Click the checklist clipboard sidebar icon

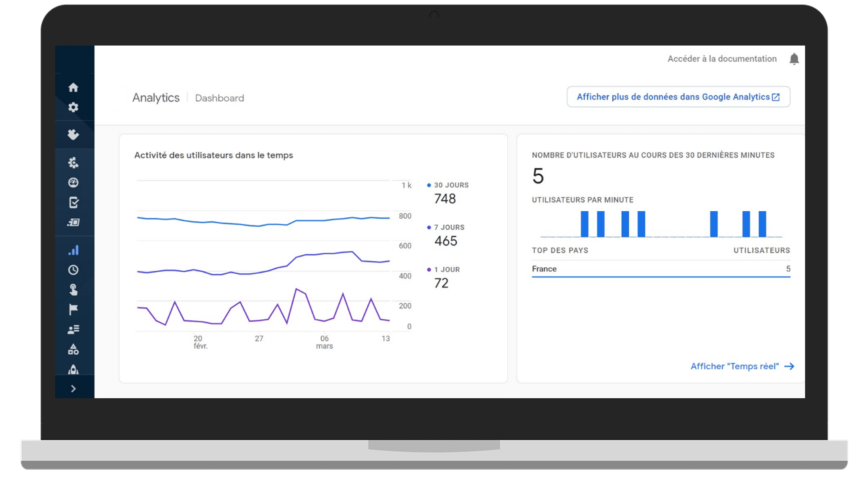(73, 203)
